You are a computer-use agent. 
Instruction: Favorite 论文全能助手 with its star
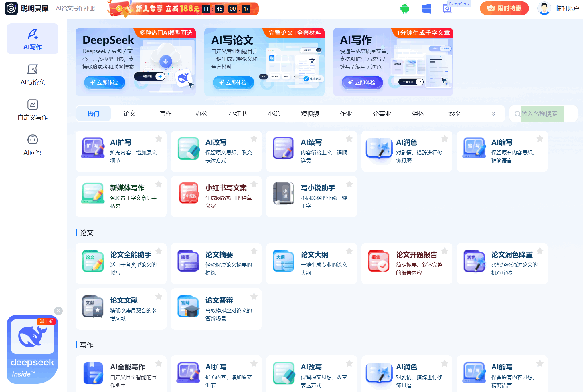159,251
